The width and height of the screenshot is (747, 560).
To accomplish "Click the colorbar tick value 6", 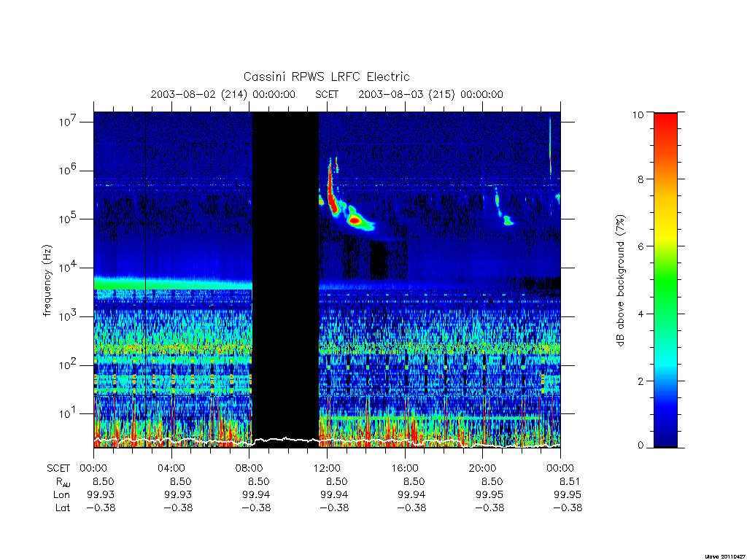I will (640, 246).
